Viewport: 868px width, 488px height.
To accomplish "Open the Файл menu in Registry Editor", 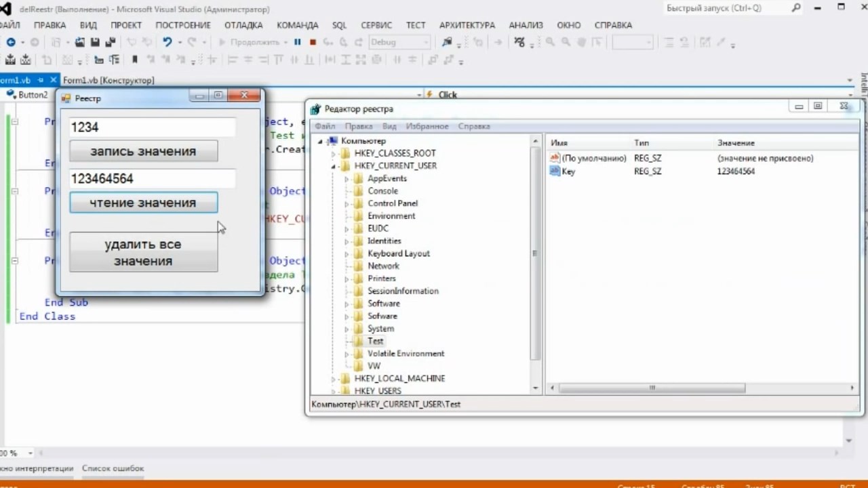I will click(x=325, y=126).
